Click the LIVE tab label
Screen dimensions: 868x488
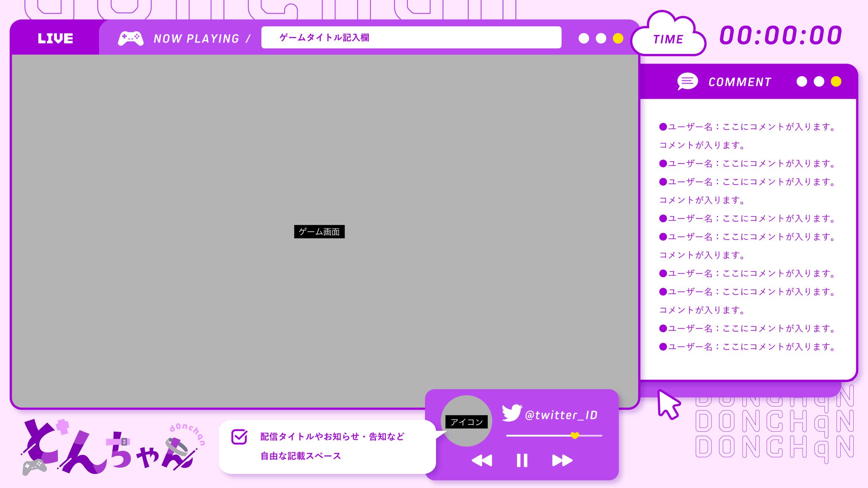click(55, 39)
